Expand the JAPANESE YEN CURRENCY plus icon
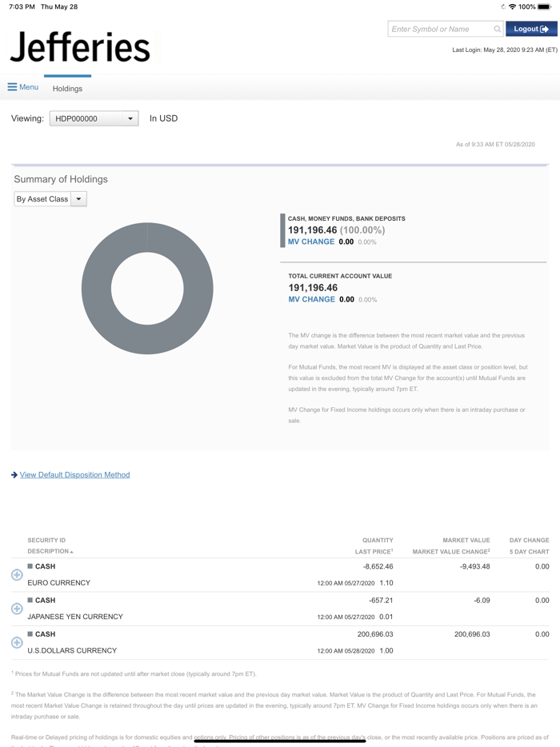560x747 pixels. 17,608
